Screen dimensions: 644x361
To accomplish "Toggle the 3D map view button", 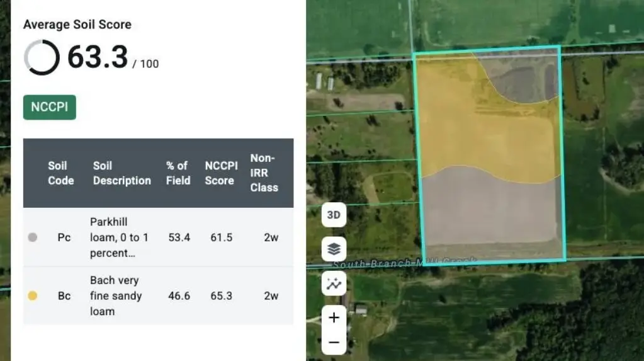I will [x=334, y=215].
